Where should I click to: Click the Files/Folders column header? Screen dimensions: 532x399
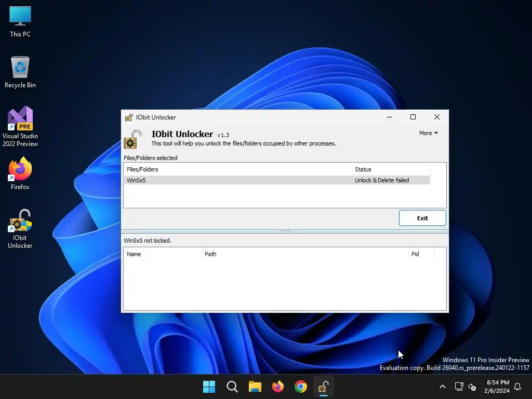[237, 169]
